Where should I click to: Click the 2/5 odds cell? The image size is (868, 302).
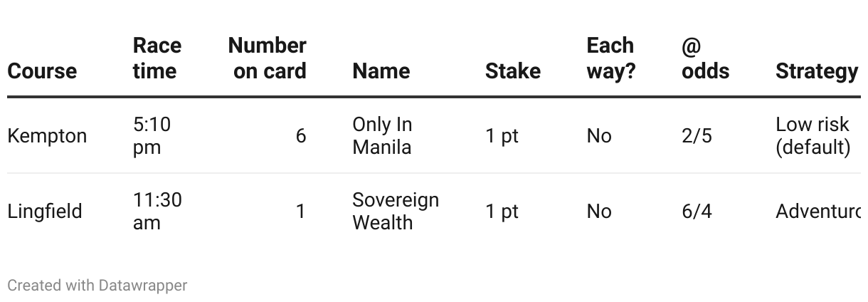(x=696, y=135)
